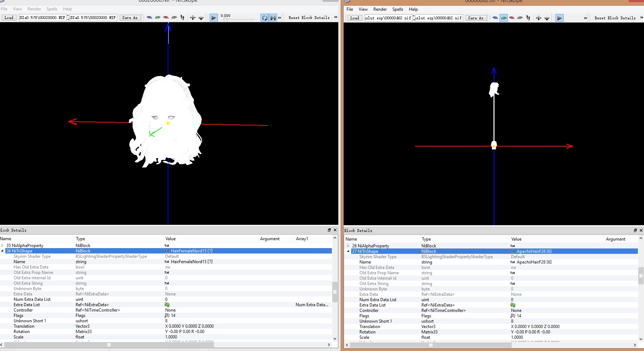Select Walk footprints icon in right window
The height and width of the screenshot is (351, 644).
(528, 18)
